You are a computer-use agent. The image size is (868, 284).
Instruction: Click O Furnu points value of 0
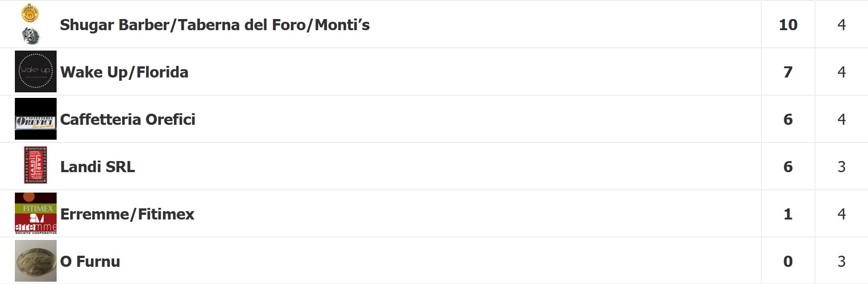[x=788, y=261]
